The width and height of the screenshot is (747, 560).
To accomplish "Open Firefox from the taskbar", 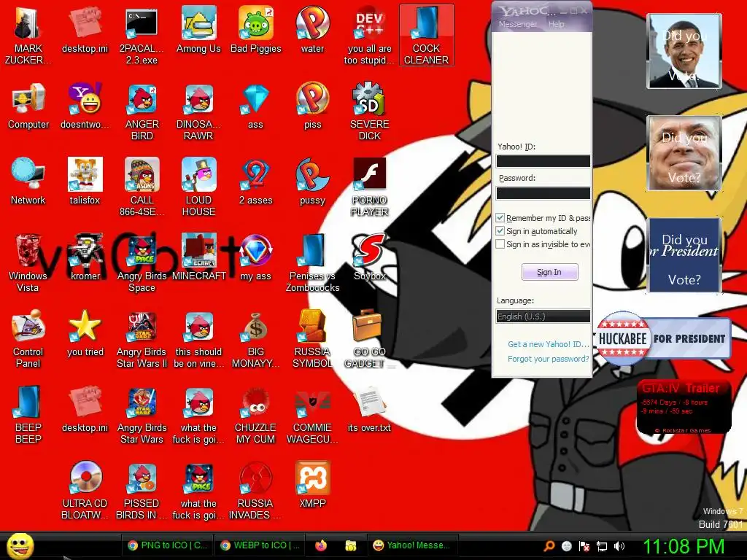I will 321,545.
